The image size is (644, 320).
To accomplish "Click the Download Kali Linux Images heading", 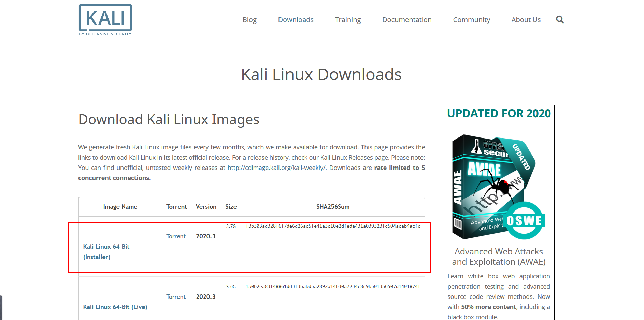I will tap(169, 120).
